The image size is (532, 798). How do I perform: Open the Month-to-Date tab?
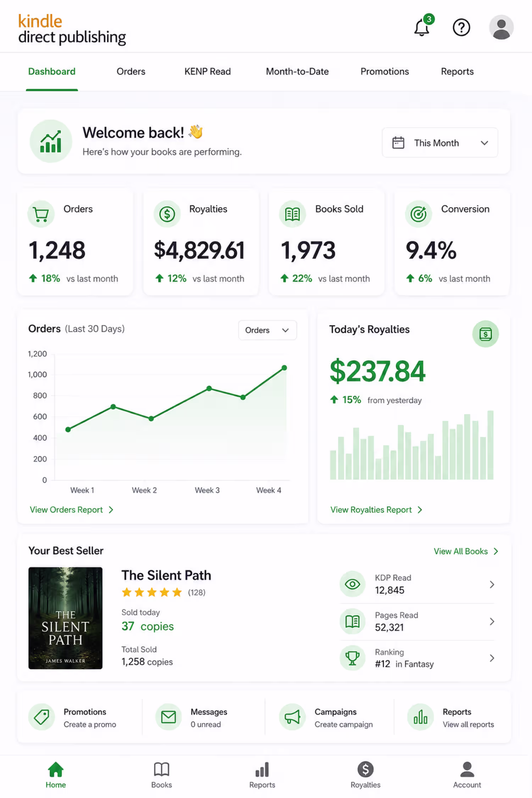(x=297, y=72)
